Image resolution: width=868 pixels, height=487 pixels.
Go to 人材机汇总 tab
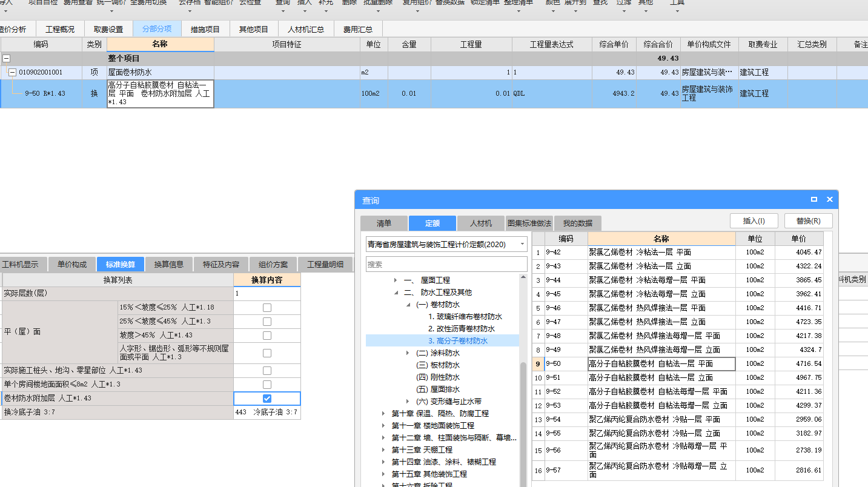(306, 29)
